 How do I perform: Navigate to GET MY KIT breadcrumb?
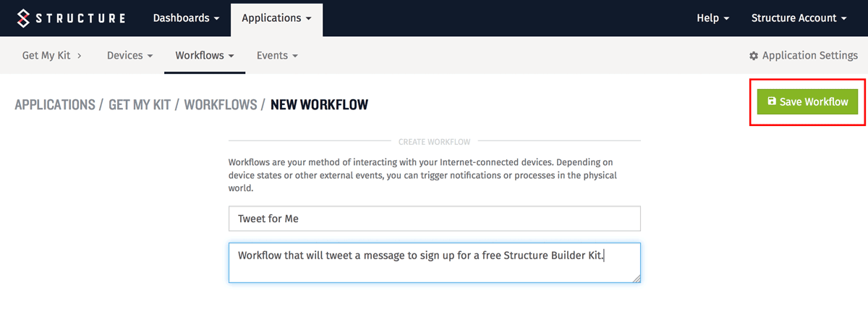point(140,105)
